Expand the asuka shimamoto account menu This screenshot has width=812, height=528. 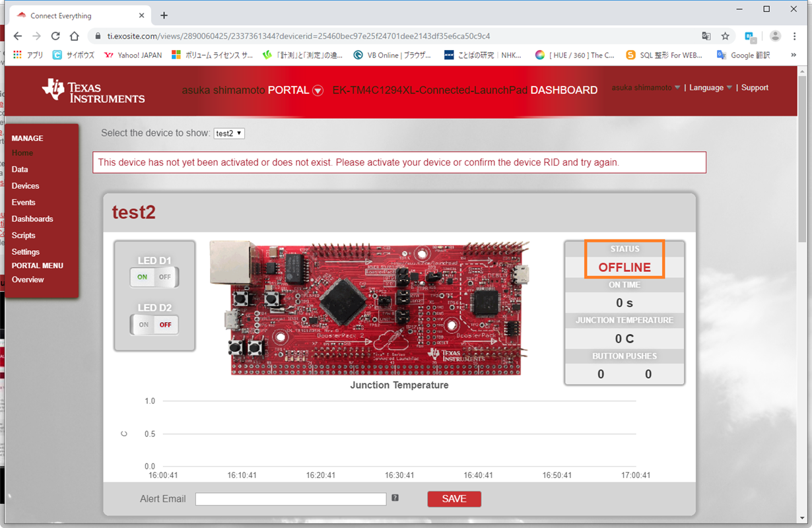point(646,88)
